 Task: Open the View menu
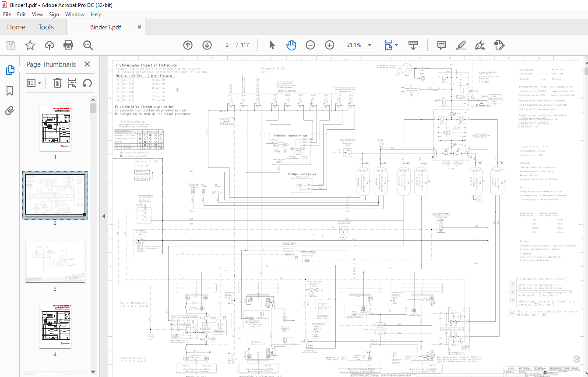tap(38, 14)
